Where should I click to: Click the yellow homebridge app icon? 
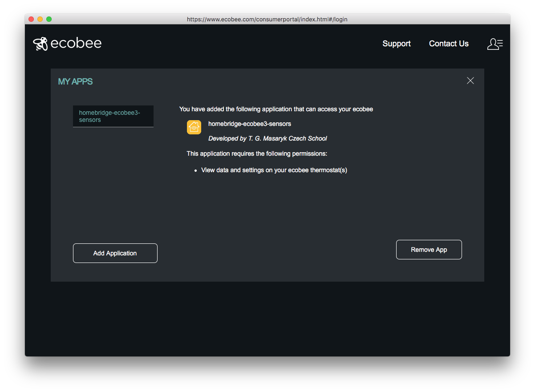click(x=194, y=127)
